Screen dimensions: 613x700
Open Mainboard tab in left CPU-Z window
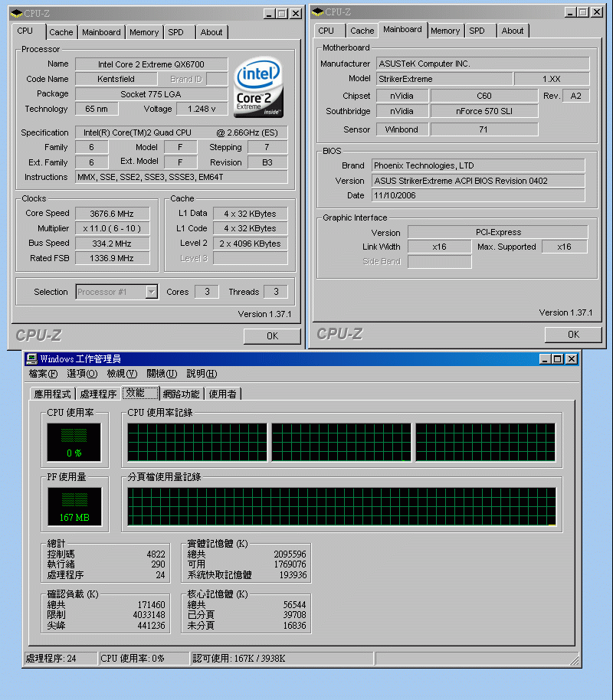(x=101, y=32)
